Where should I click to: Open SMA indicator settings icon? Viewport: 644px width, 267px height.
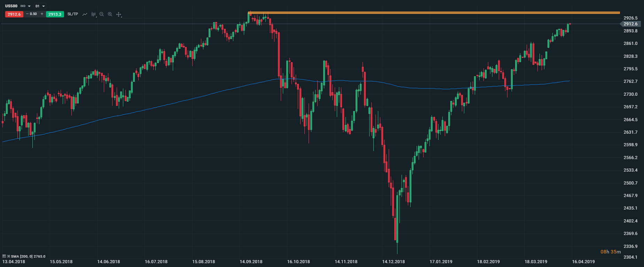pos(4,256)
